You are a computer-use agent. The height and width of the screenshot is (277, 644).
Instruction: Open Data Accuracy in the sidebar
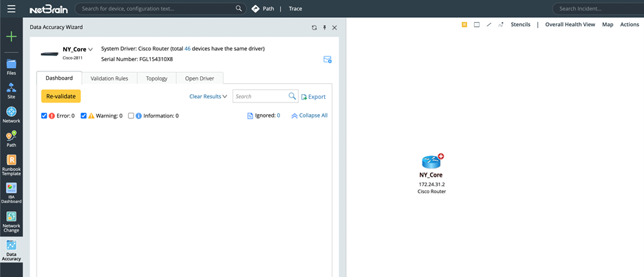tap(12, 251)
